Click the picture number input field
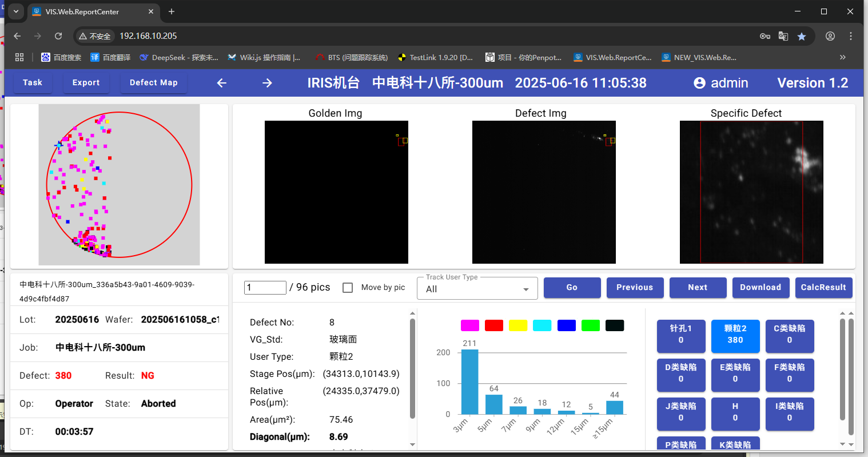The width and height of the screenshot is (868, 457). pos(265,287)
